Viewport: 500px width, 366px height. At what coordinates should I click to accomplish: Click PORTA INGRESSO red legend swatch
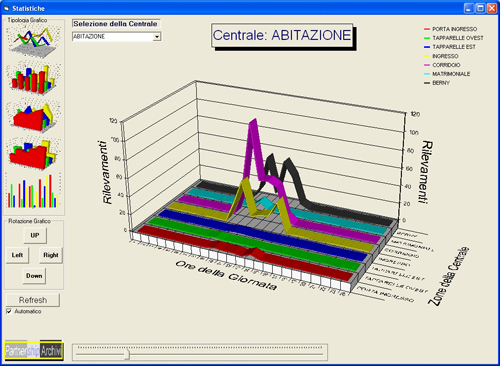coord(427,29)
